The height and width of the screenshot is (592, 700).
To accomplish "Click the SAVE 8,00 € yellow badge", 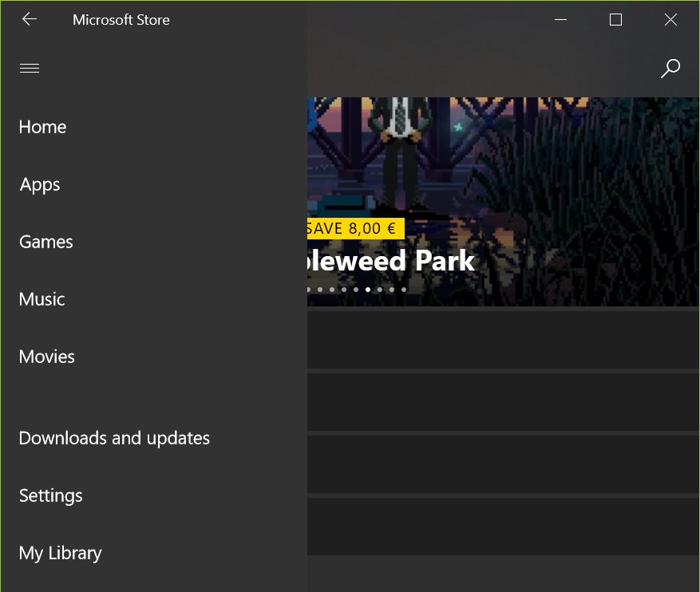I will click(x=356, y=228).
